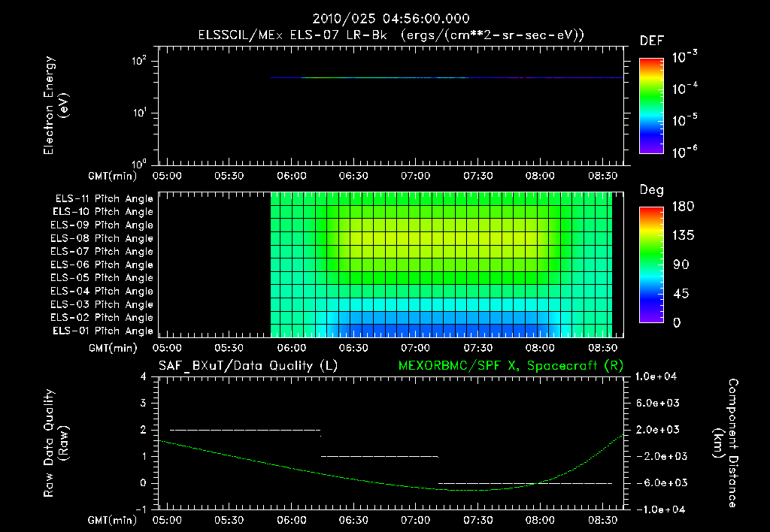Click 05:30 time label under data quality panel
This screenshot has height=532, width=770.
229,520
